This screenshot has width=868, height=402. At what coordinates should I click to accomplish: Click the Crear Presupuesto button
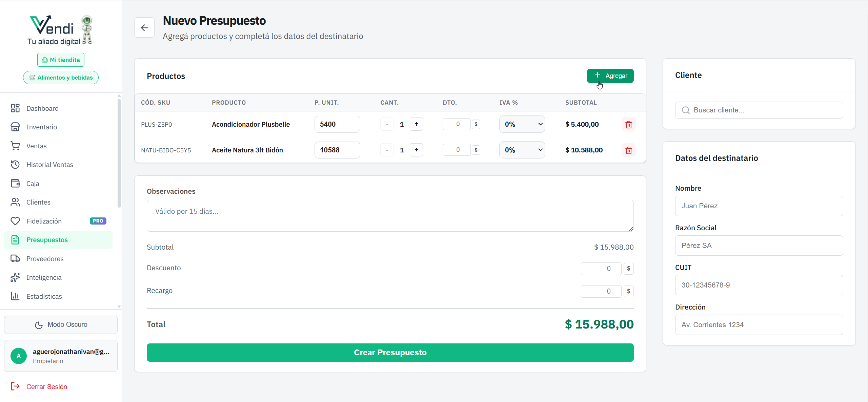click(390, 353)
